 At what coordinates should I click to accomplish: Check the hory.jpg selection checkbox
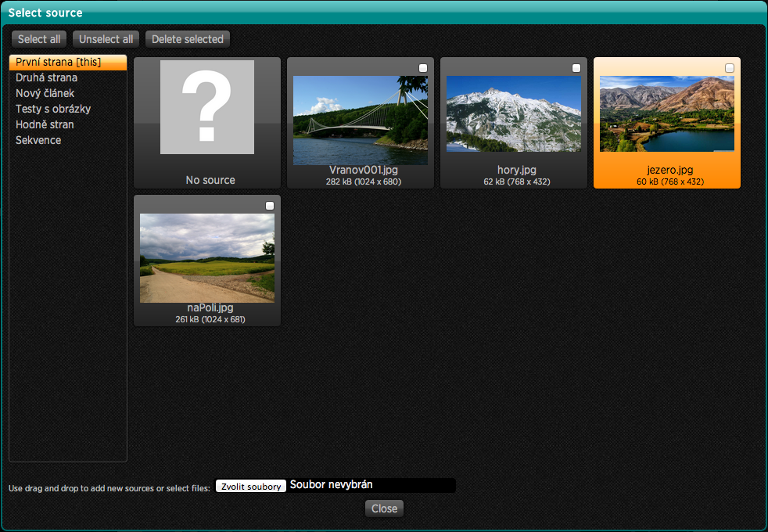[576, 69]
